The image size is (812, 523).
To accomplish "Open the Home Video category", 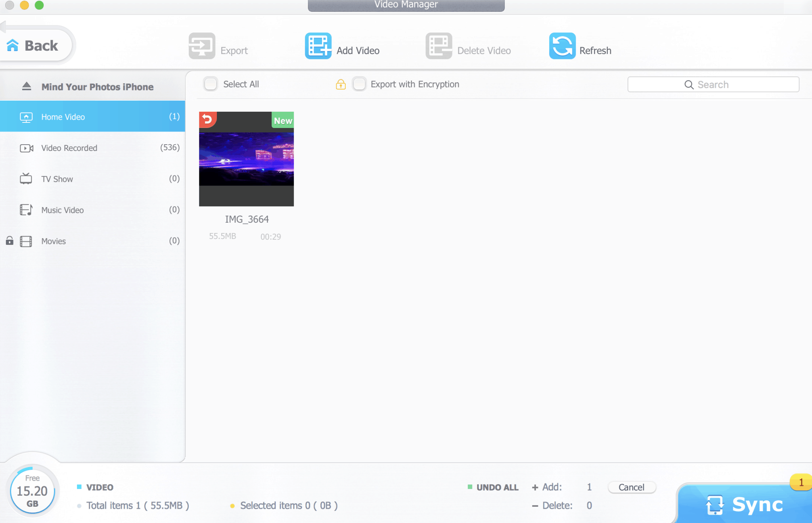I will pos(63,116).
